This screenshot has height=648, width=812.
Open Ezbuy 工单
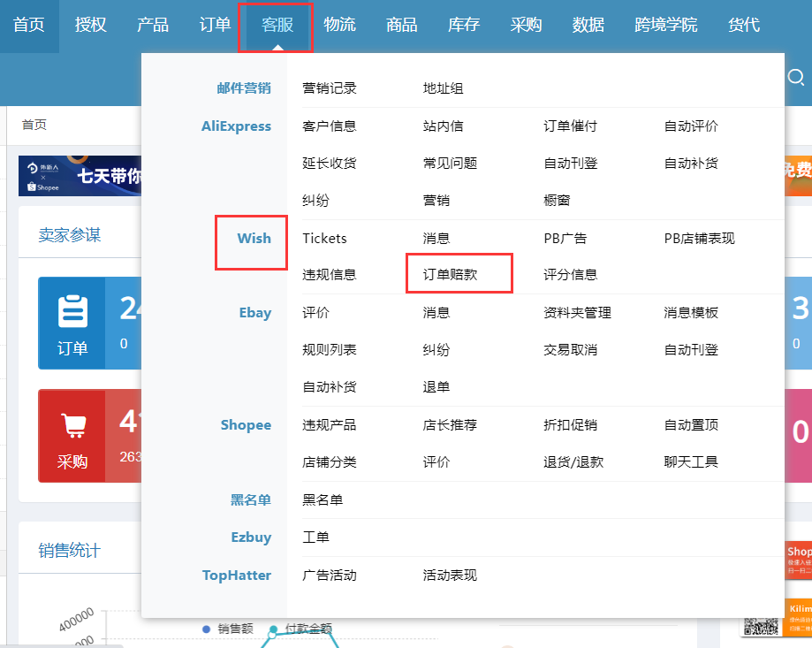316,537
